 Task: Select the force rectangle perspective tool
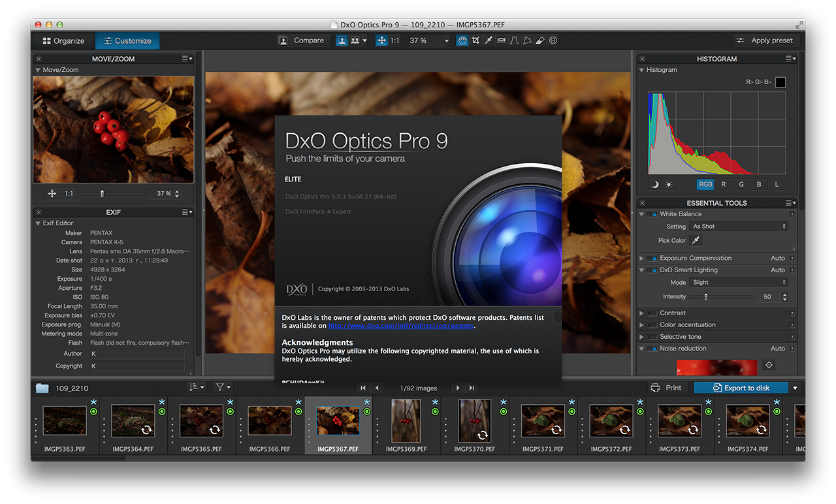point(527,40)
